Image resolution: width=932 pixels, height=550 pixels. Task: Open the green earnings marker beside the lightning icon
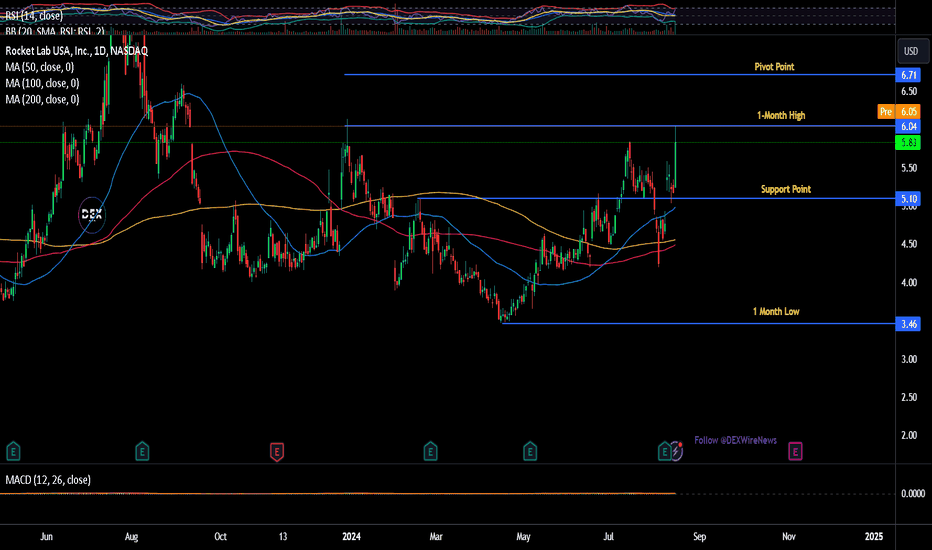[x=664, y=451]
